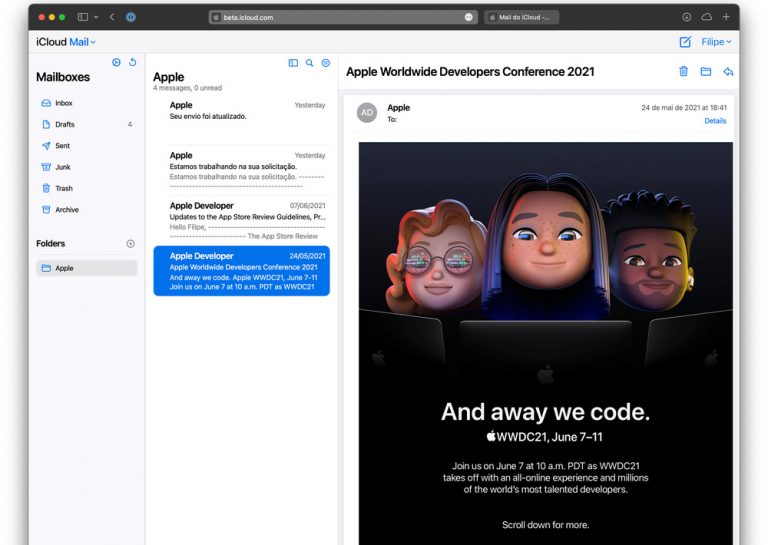Toggle the message list column layout
Screen dimensions: 768x545
[x=293, y=62]
